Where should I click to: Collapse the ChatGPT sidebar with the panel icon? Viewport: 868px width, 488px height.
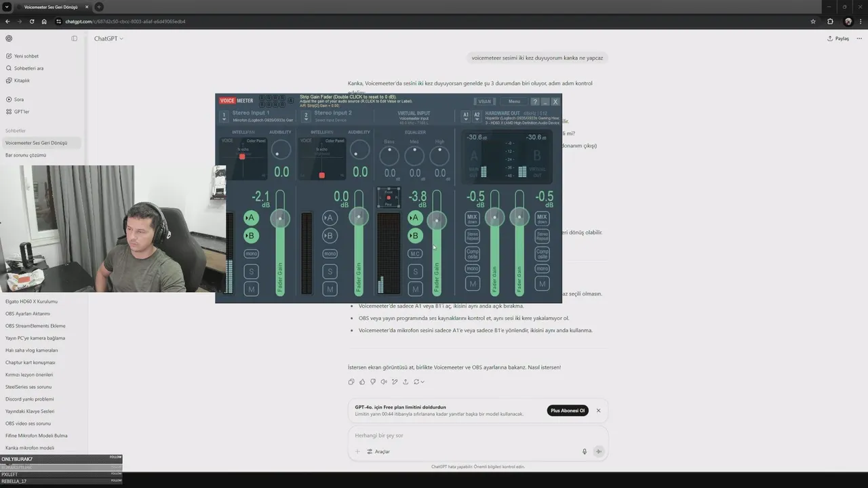(x=75, y=39)
